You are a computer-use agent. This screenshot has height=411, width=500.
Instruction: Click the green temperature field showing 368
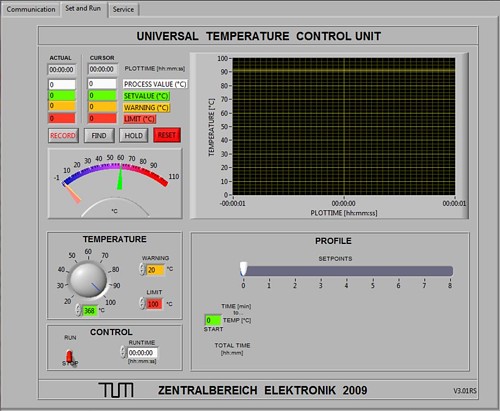coord(90,311)
